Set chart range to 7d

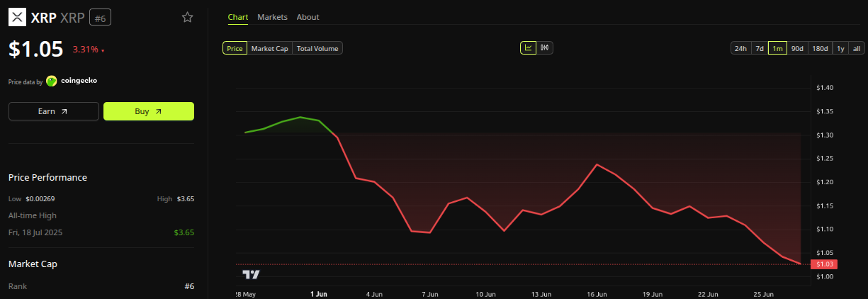coord(760,48)
